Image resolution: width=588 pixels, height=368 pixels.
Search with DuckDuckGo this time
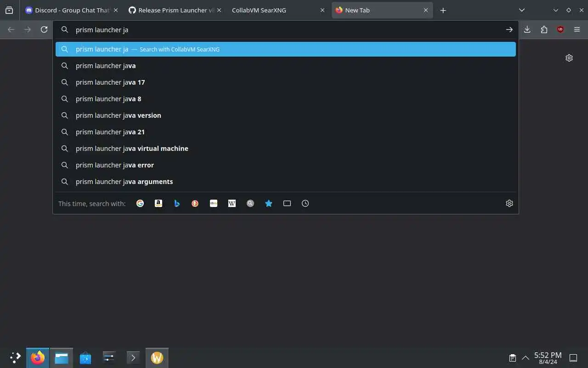point(195,203)
